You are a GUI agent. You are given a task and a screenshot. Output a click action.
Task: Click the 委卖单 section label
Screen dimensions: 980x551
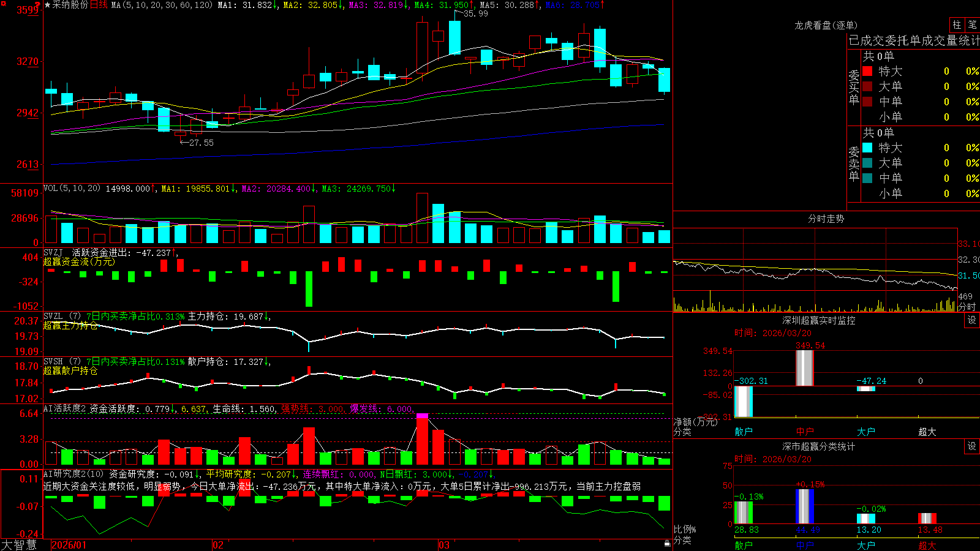pyautogui.click(x=854, y=164)
